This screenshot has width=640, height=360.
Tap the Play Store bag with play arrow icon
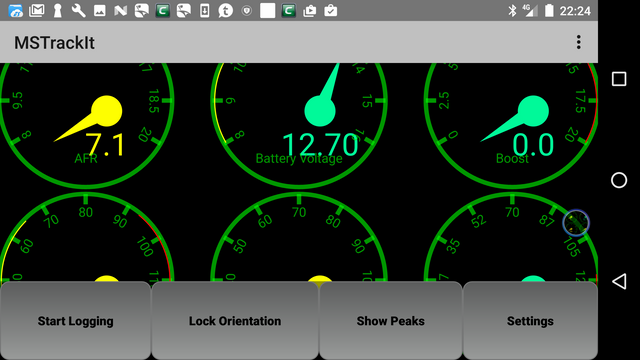coord(309,11)
